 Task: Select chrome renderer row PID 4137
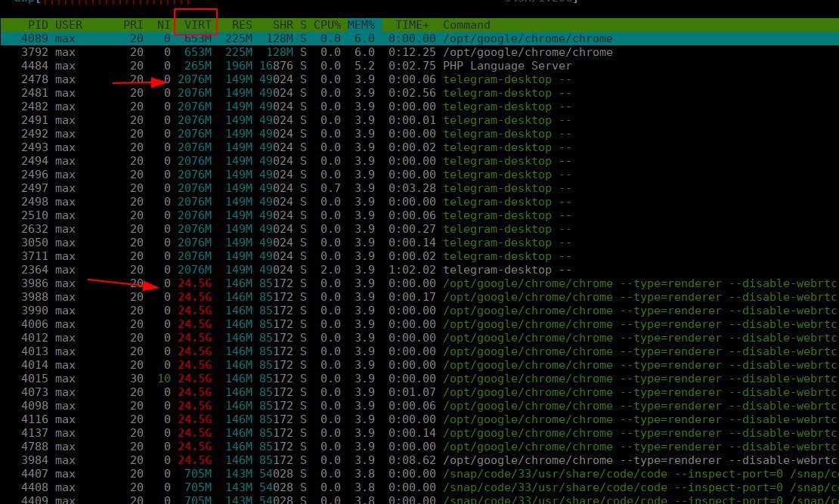419,434
